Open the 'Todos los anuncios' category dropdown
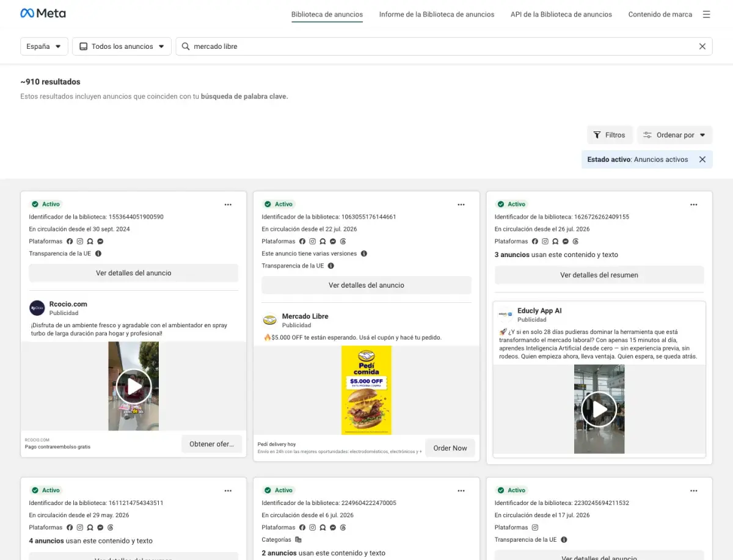The width and height of the screenshot is (733, 560). point(122,46)
